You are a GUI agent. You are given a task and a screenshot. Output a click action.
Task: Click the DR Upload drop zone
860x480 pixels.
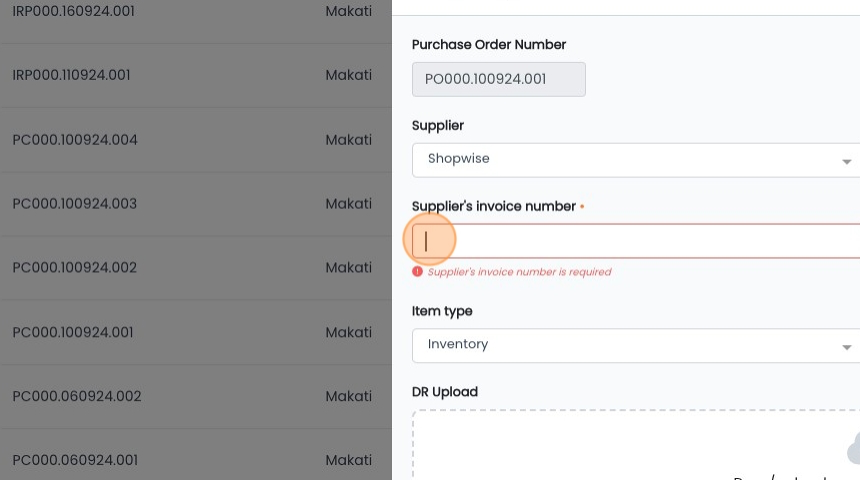(x=636, y=444)
